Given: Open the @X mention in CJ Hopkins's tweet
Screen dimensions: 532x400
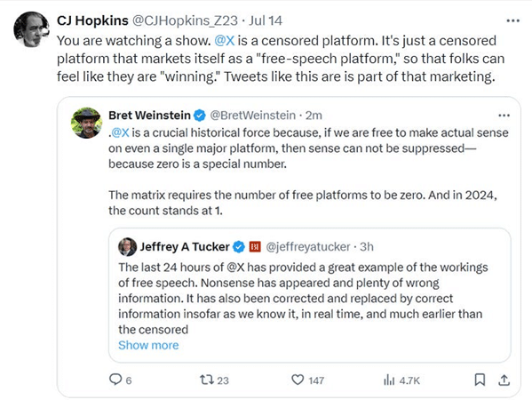Looking at the screenshot, I should click(x=225, y=41).
